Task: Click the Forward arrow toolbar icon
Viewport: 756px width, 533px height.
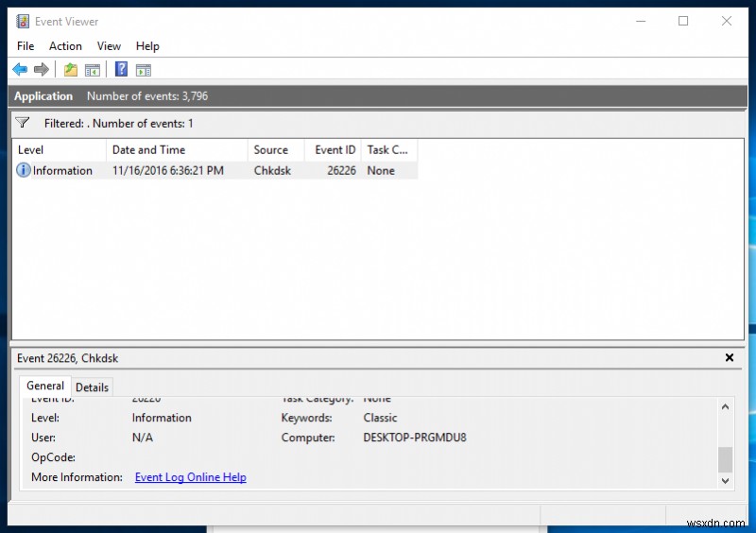Action: pyautogui.click(x=42, y=69)
